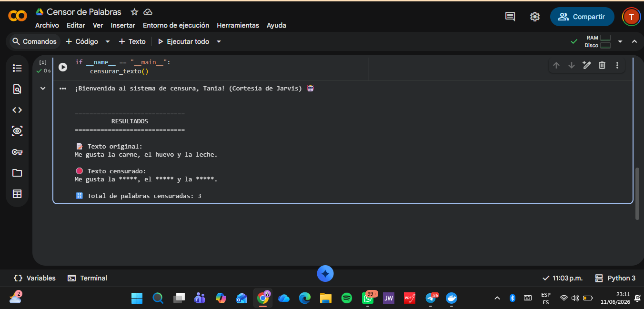Click the ESP language indicator

click(546, 298)
